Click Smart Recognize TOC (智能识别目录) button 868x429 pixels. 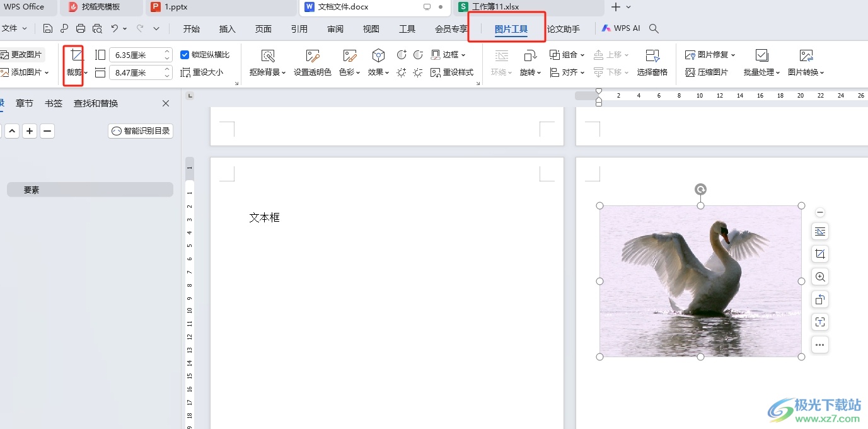pos(141,131)
